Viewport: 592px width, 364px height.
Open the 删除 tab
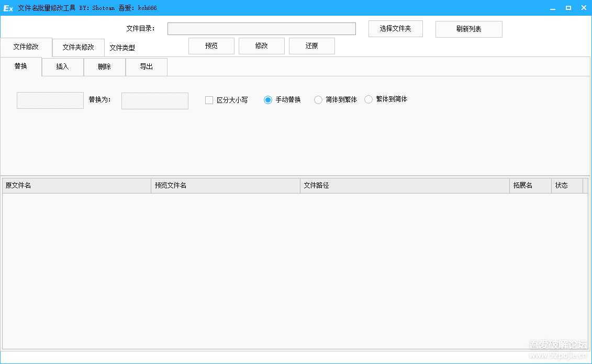point(104,66)
